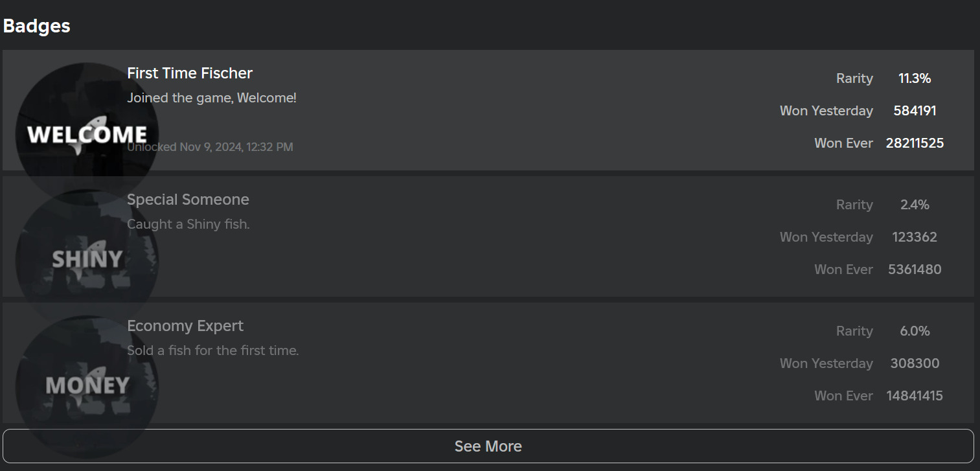
Task: Click the 11.3% rarity value
Action: pyautogui.click(x=915, y=78)
